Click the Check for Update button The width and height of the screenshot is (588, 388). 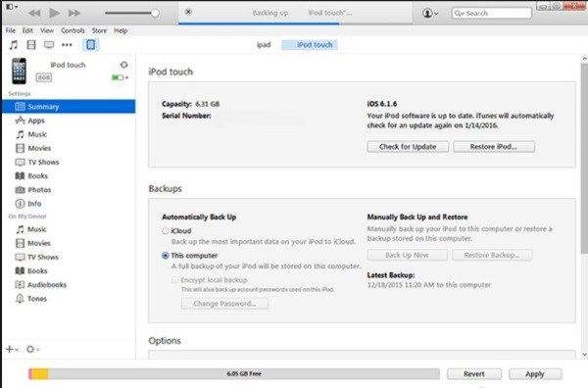pyautogui.click(x=408, y=147)
